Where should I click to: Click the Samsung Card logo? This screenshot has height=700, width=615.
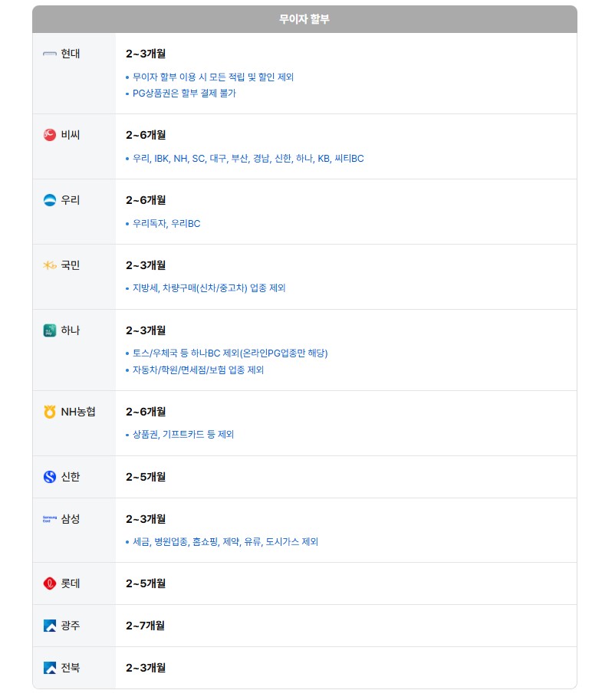point(50,519)
